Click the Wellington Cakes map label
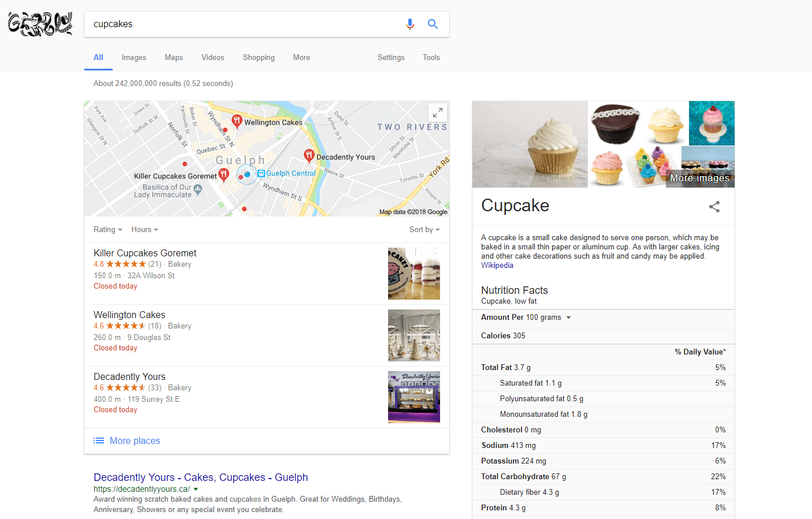 pos(273,122)
